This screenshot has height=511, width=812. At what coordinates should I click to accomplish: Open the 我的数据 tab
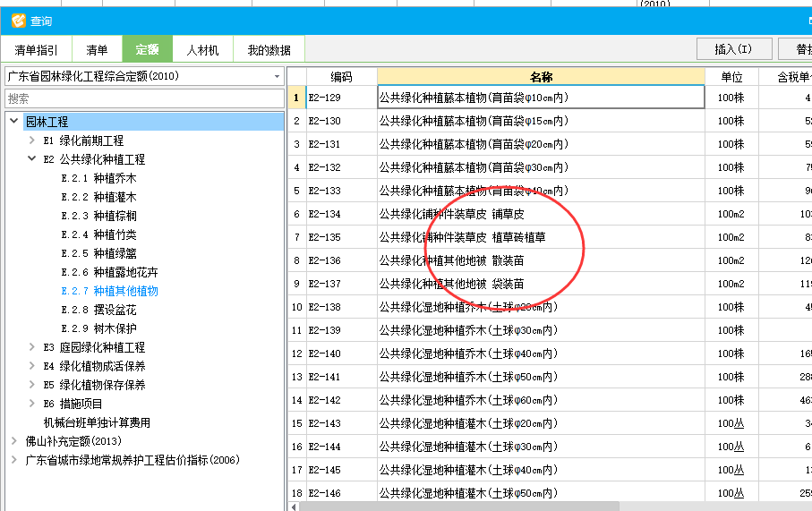click(269, 50)
